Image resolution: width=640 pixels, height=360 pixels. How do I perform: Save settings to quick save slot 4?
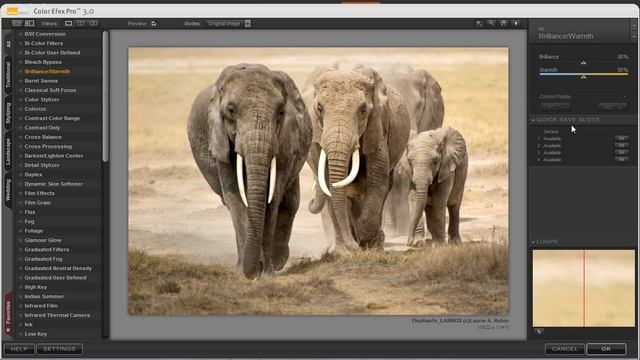[622, 159]
